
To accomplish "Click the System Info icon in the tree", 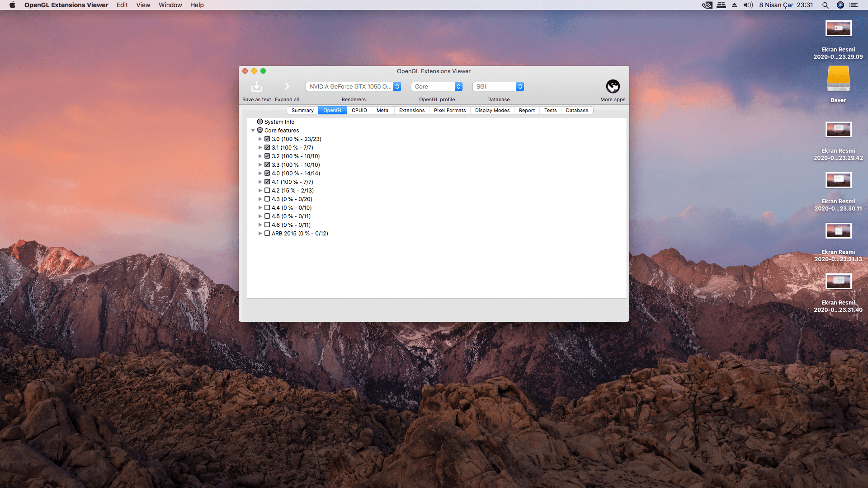I will [x=260, y=122].
